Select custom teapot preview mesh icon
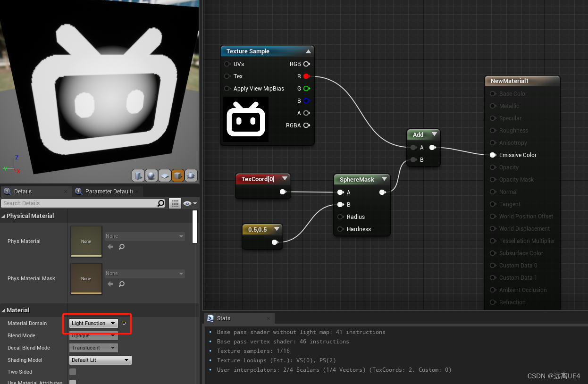588x384 pixels. coord(191,175)
